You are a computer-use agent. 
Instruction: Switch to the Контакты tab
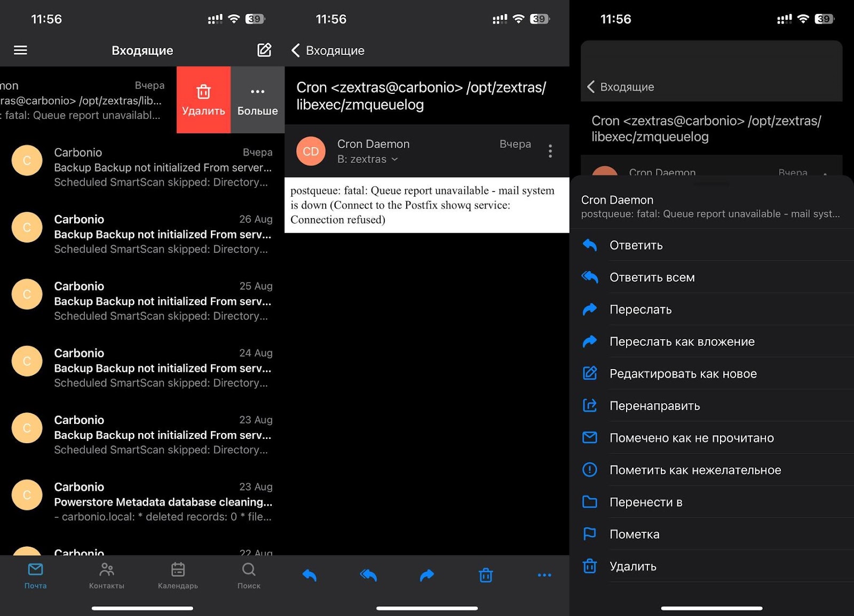(107, 576)
